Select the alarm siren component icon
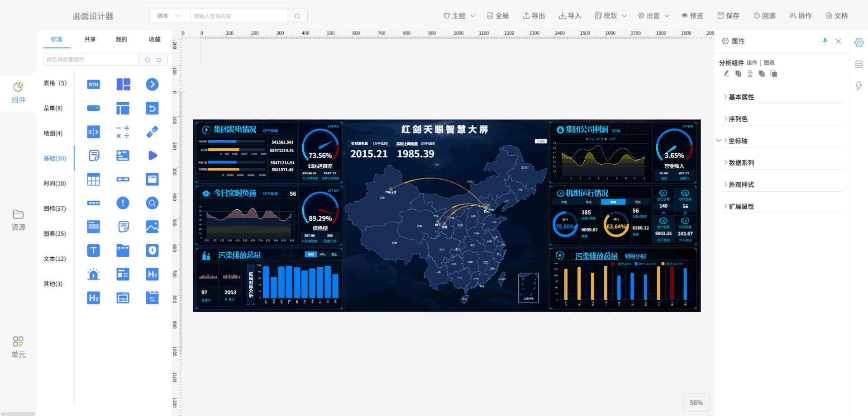 94,274
